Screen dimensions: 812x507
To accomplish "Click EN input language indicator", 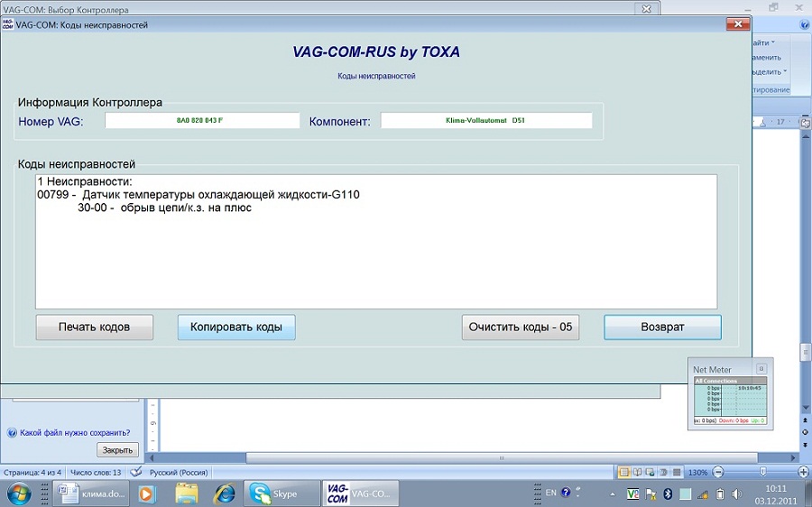I will [x=551, y=493].
